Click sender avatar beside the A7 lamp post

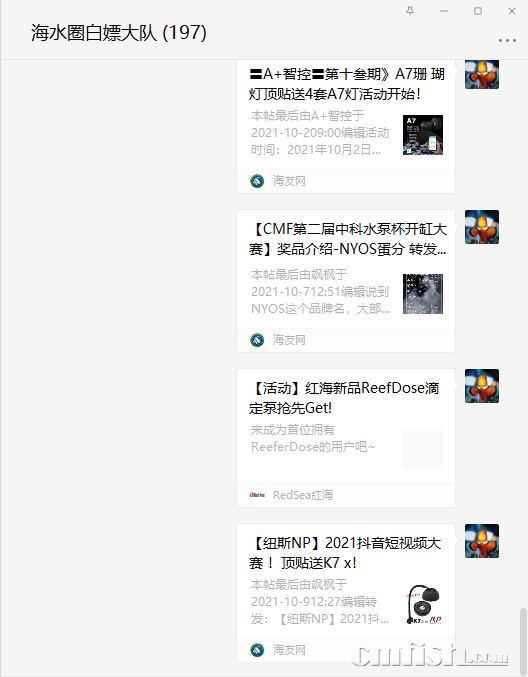(x=482, y=74)
